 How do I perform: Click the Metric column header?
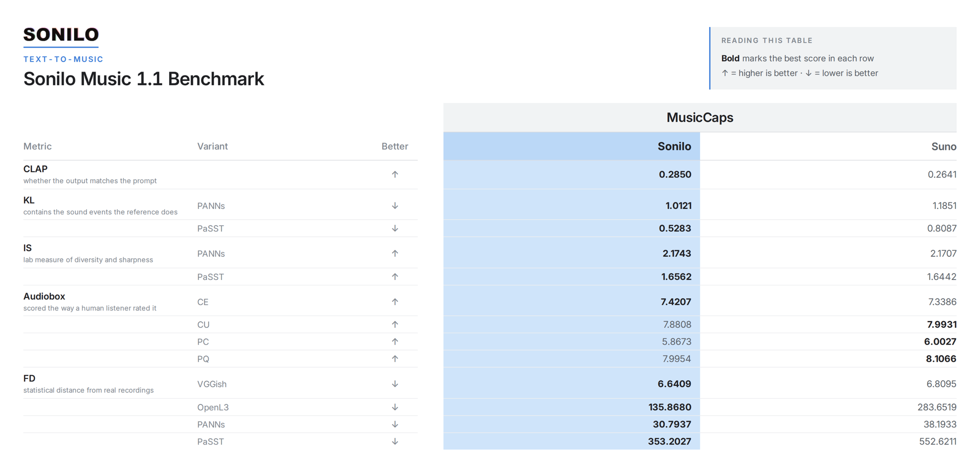pos(38,147)
